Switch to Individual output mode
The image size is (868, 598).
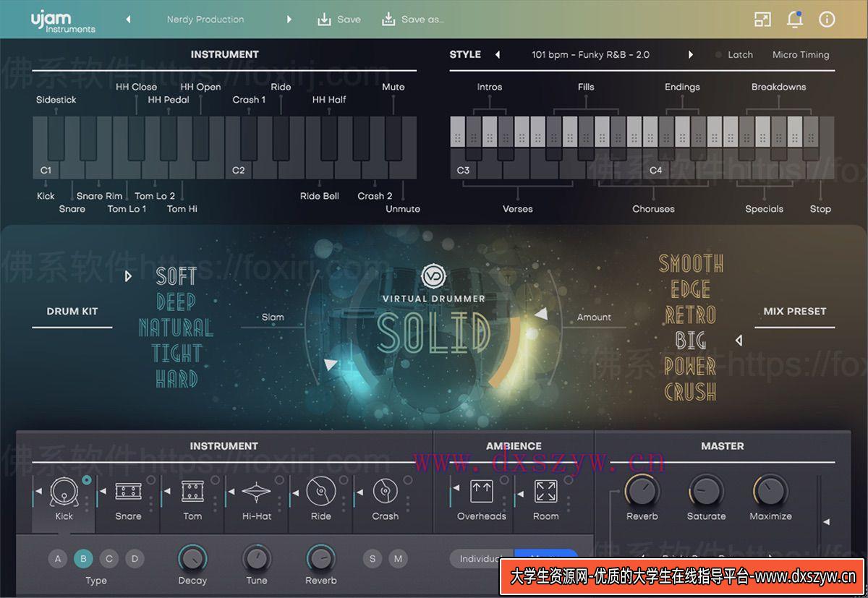click(482, 559)
